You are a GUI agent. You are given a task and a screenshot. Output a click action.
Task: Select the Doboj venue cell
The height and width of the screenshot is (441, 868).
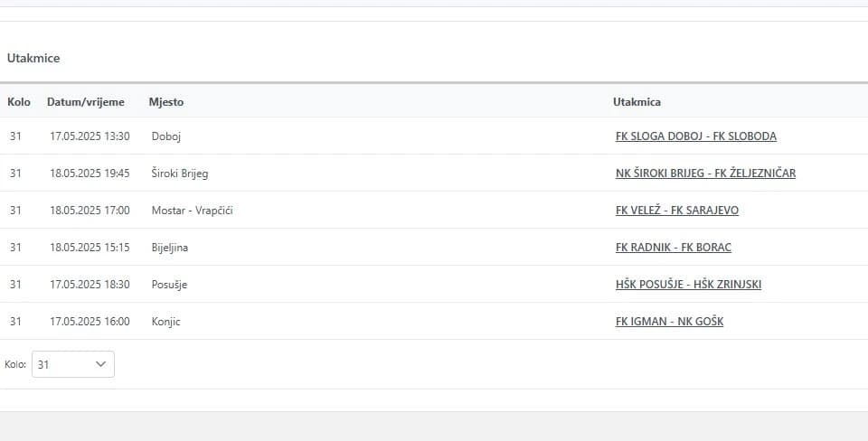point(166,136)
